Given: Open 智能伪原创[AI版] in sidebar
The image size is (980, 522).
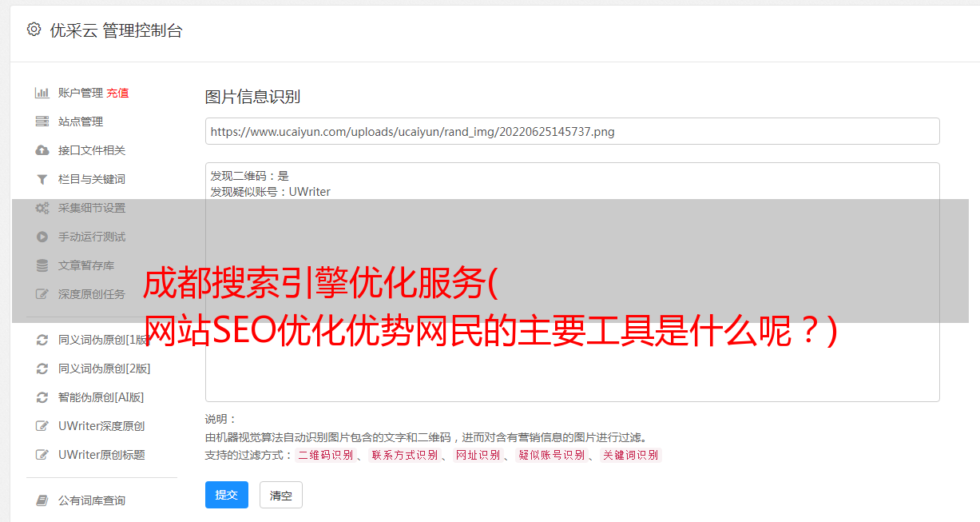Looking at the screenshot, I should [101, 397].
